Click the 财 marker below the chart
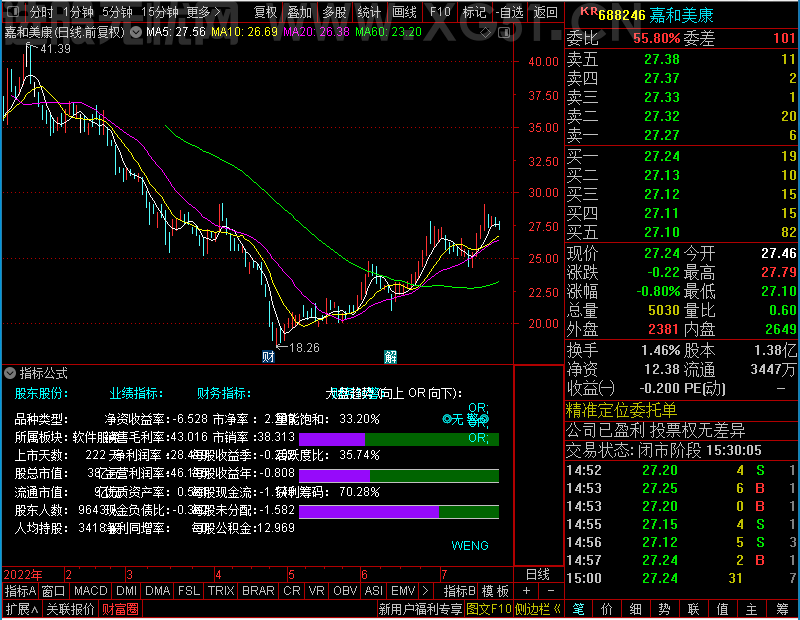 tap(268, 356)
